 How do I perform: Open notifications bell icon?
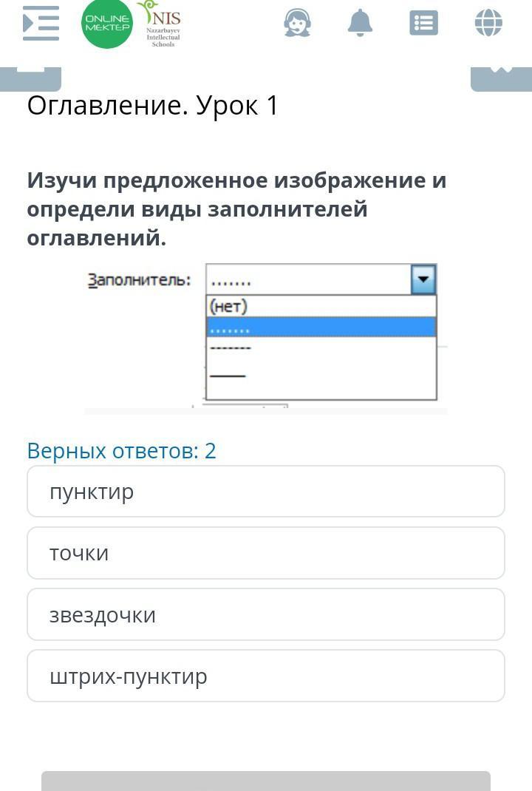361,23
